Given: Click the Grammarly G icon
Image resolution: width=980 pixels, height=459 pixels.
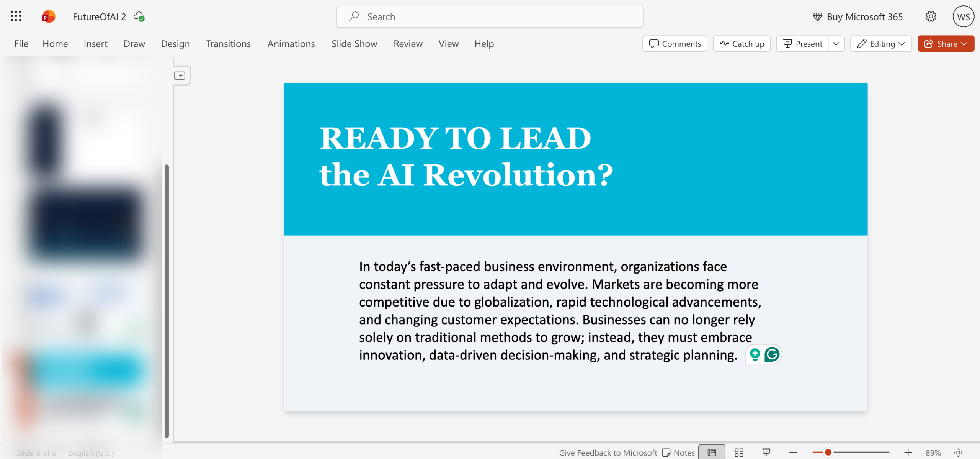Looking at the screenshot, I should click(772, 354).
